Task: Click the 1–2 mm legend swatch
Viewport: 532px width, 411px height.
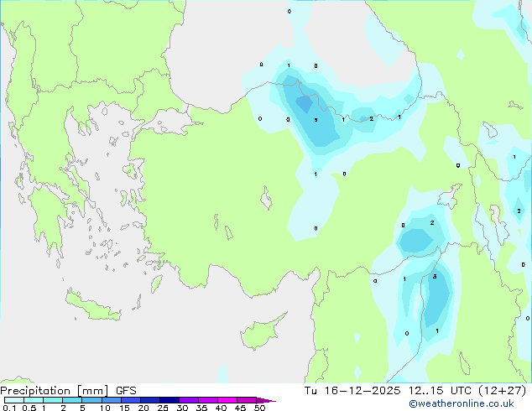Action: coord(53,400)
